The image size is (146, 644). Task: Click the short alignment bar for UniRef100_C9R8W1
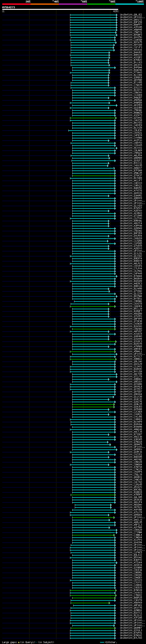click(95, 301)
